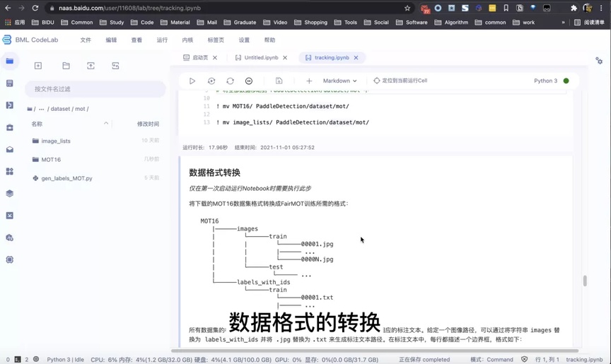The height and width of the screenshot is (364, 611).
Task: Open the Markdown cell type dropdown
Action: (339, 81)
